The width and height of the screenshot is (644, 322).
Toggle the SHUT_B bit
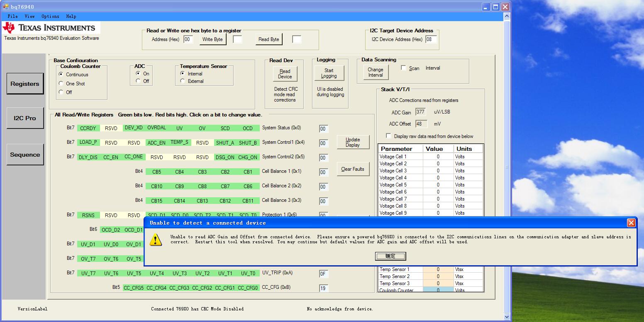[x=248, y=143]
